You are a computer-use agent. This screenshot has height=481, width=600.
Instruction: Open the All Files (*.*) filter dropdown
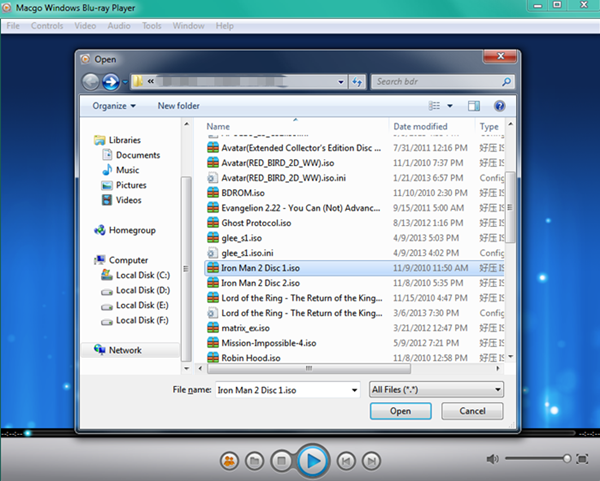[436, 390]
